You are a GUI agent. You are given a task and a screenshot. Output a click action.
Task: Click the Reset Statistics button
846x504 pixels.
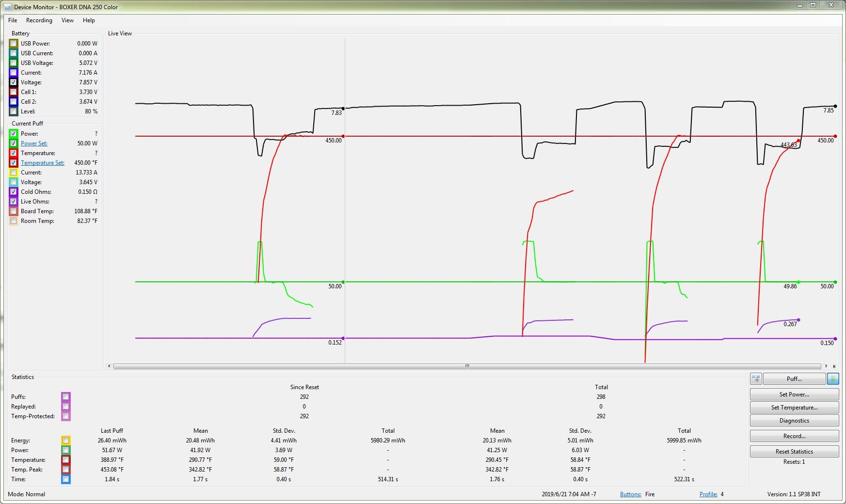tap(794, 452)
